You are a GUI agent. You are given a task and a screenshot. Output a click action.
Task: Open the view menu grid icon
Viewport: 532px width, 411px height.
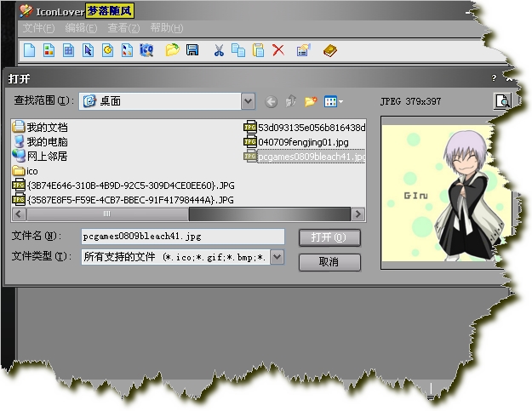(333, 101)
